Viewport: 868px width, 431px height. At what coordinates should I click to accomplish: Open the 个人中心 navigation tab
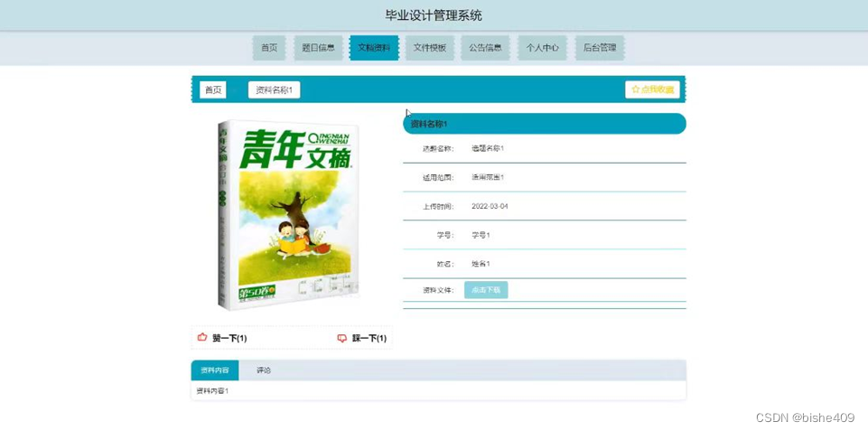click(543, 48)
